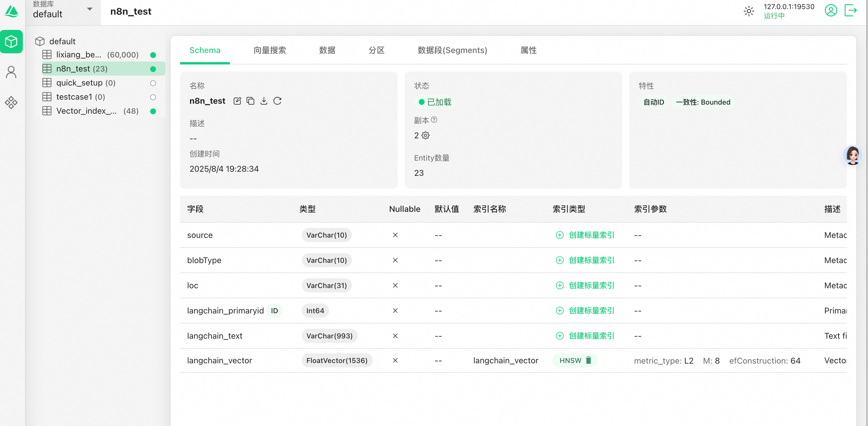The image size is (868, 426).
Task: Click the edit collection name pencil icon
Action: (237, 101)
